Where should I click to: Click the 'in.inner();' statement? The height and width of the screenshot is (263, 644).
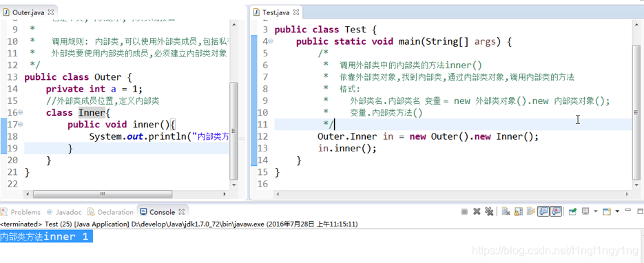tap(346, 148)
